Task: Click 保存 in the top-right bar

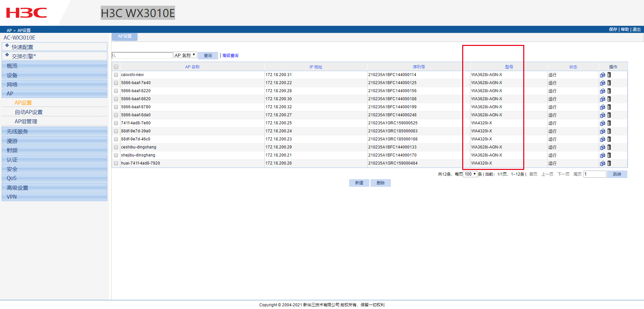Action: 613,29
